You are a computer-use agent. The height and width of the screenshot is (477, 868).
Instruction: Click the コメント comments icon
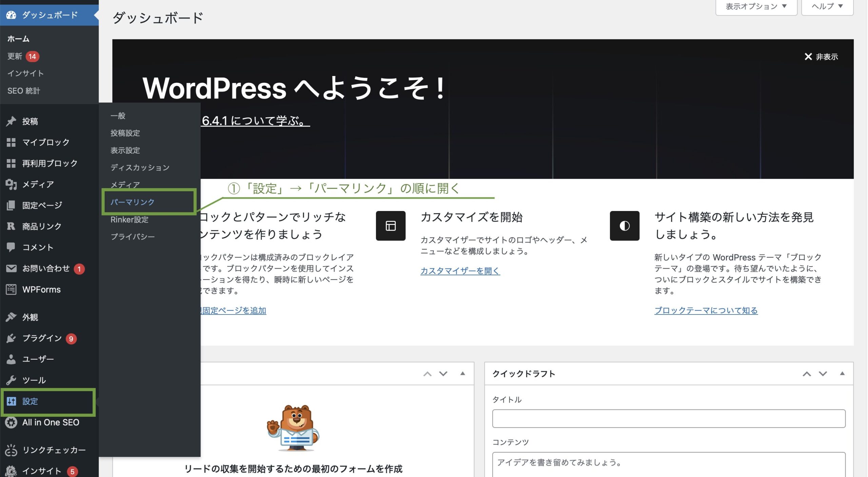point(11,247)
